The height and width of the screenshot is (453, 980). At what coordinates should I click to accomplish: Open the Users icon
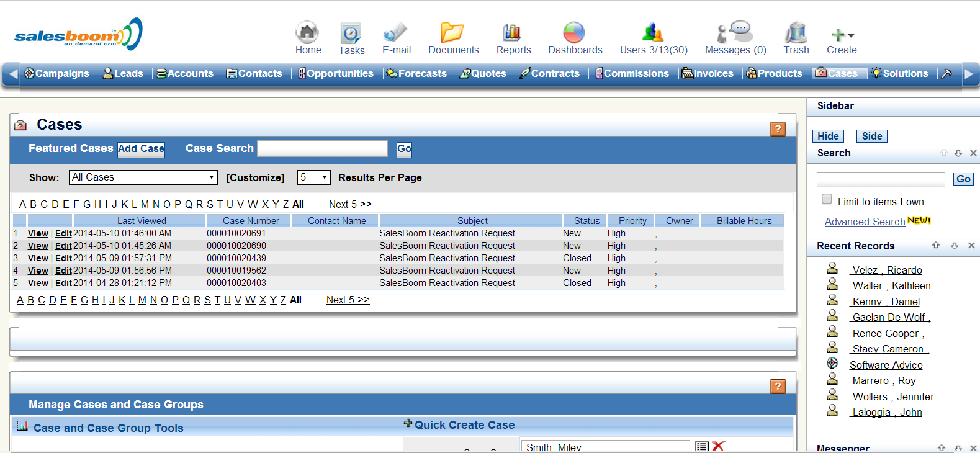pos(652,32)
